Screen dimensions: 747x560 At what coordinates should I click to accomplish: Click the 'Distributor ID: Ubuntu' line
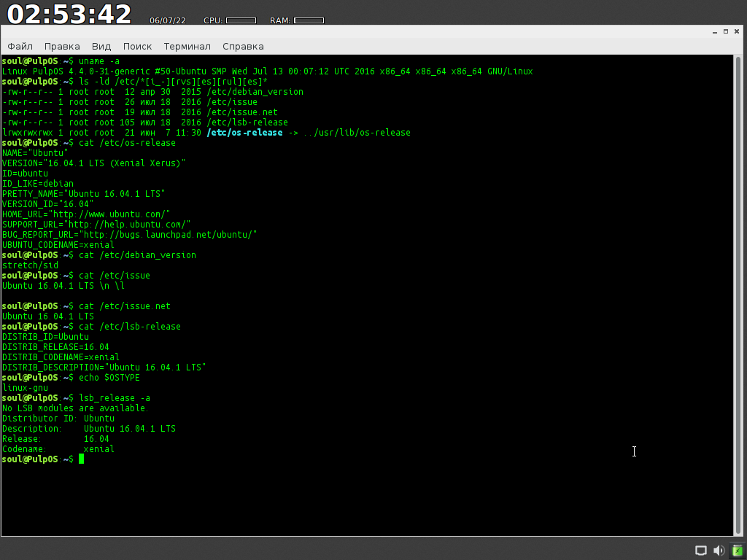(x=58, y=418)
